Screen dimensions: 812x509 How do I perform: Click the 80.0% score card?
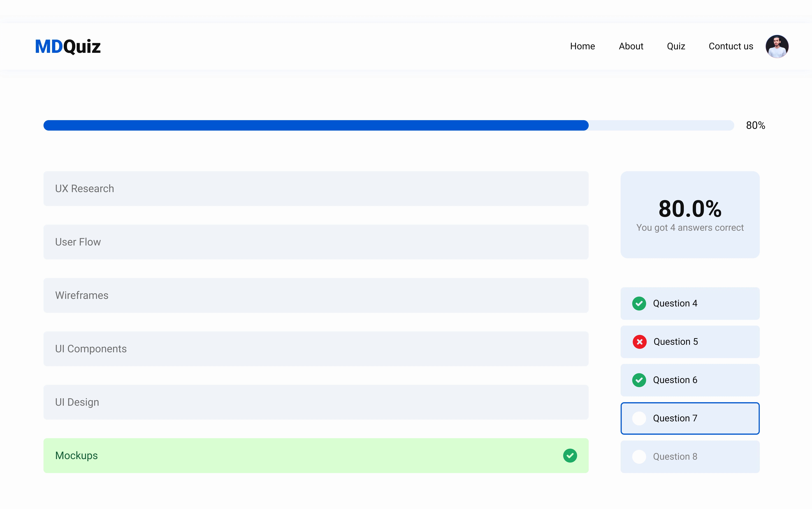(690, 215)
